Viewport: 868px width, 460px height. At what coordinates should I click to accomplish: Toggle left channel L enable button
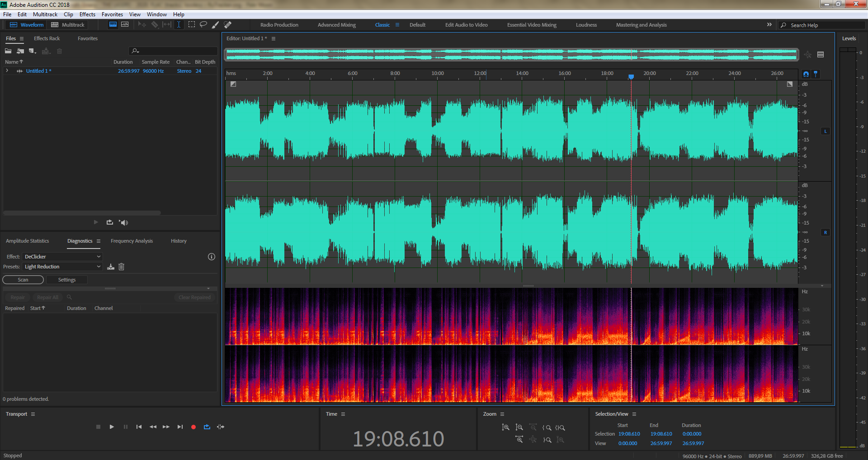826,131
